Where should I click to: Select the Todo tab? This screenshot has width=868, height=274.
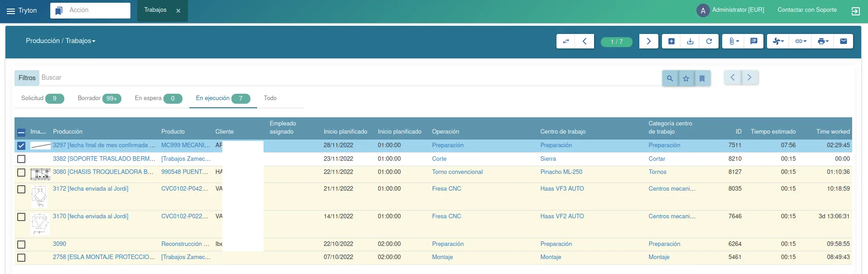point(270,98)
